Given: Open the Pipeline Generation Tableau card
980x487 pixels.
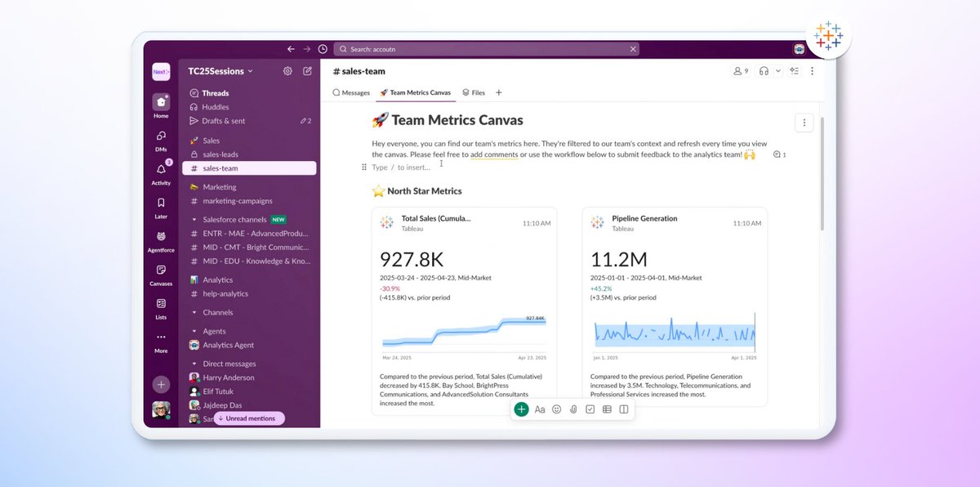Looking at the screenshot, I should point(675,306).
